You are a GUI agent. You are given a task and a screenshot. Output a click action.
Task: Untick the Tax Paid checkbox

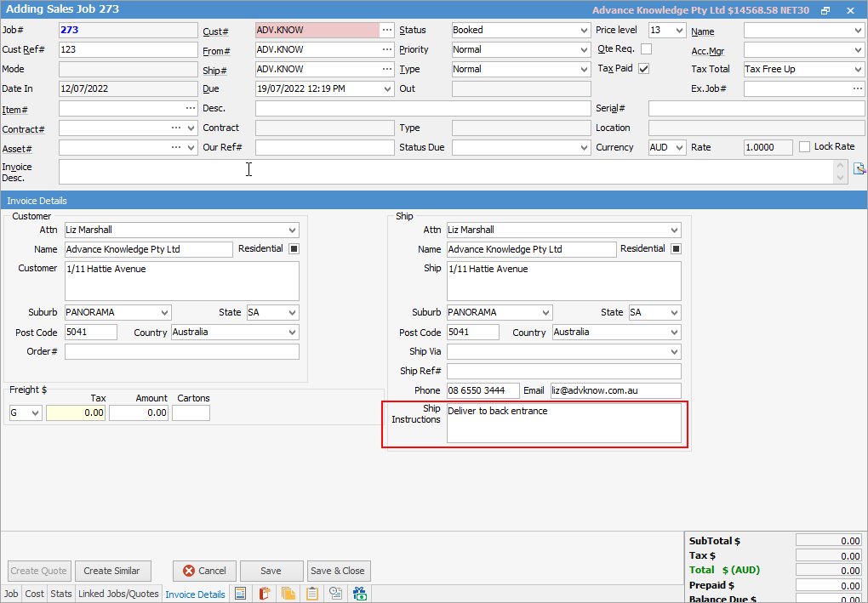[x=644, y=69]
